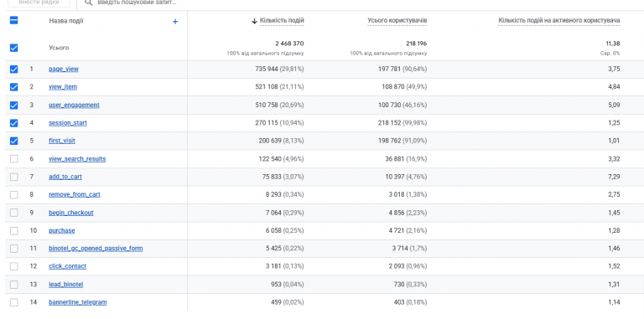Screen dimensions: 644x319
Task: Open the bannerline_telegram event link
Action: pos(78,302)
